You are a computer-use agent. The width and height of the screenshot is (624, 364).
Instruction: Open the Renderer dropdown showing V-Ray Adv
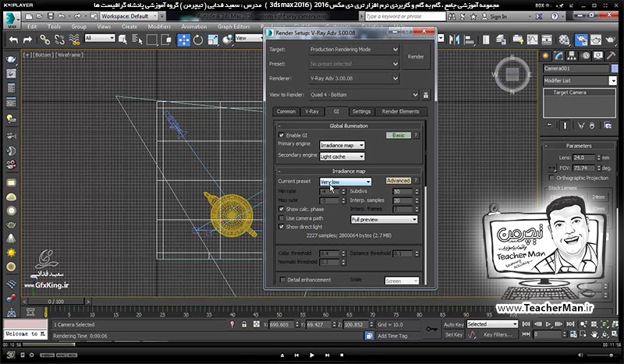(x=353, y=79)
